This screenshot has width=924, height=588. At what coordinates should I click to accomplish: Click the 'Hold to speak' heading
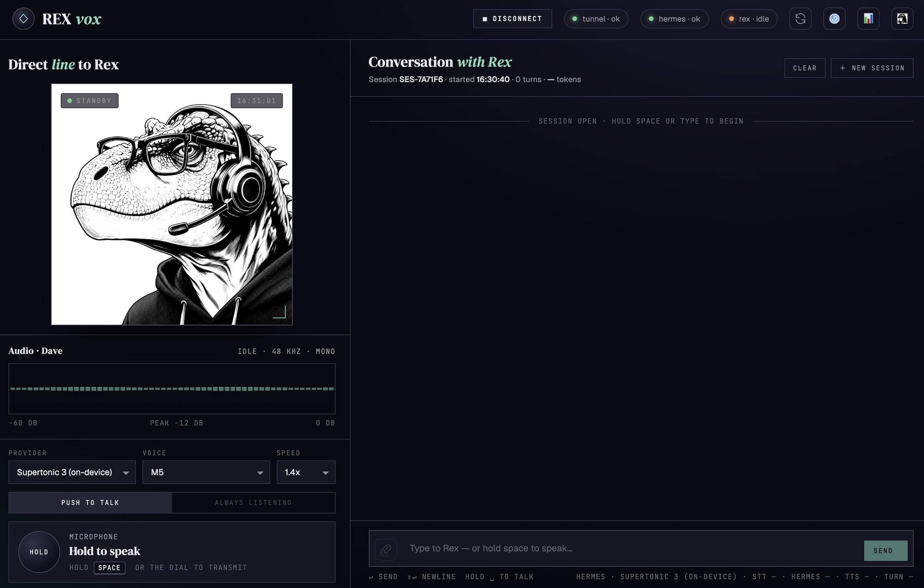click(x=105, y=551)
